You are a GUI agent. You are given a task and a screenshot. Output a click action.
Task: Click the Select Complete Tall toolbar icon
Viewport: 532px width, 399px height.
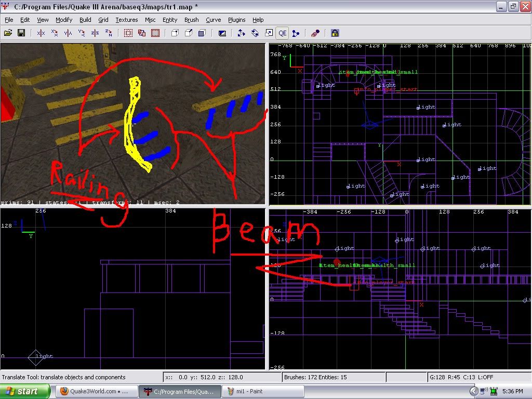[128, 33]
